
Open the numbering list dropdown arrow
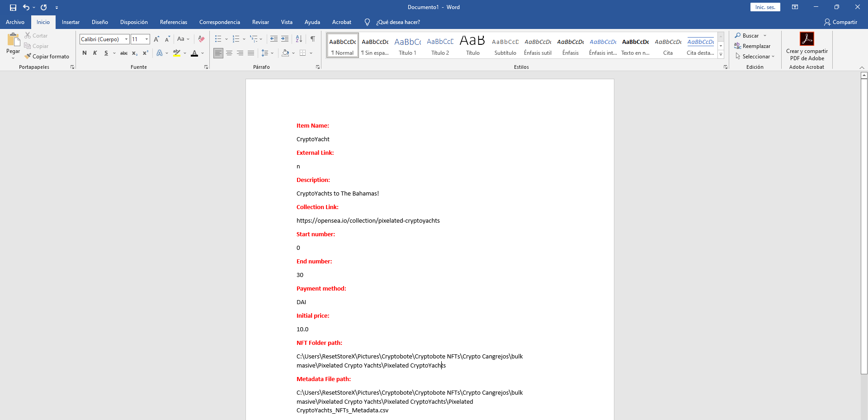244,39
